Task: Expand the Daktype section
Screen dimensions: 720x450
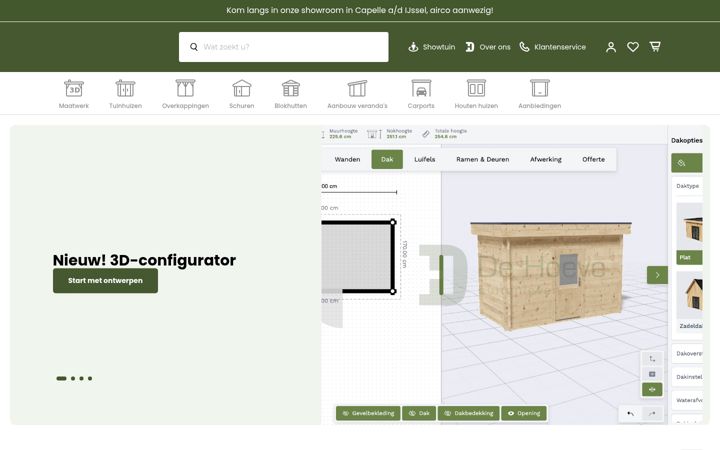Action: 687,186
